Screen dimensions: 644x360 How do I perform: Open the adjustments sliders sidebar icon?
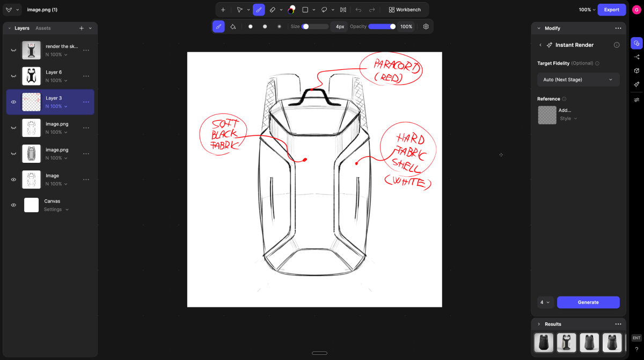636,100
